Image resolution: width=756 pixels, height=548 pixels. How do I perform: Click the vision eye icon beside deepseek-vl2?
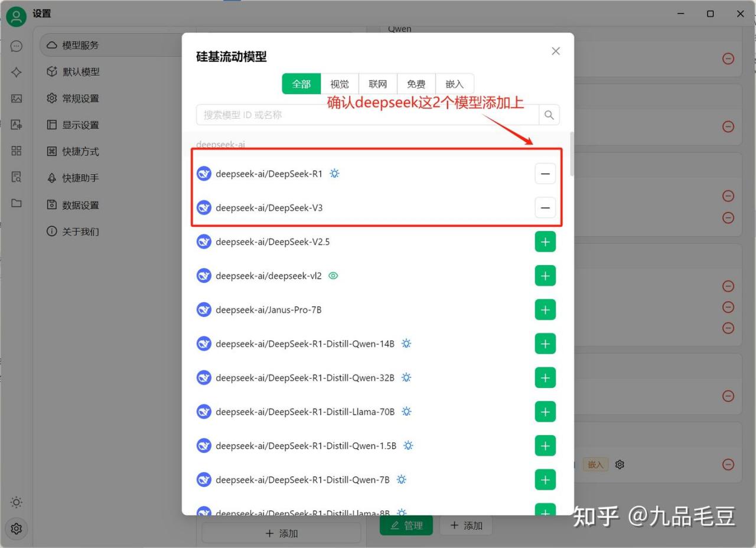pyautogui.click(x=333, y=276)
